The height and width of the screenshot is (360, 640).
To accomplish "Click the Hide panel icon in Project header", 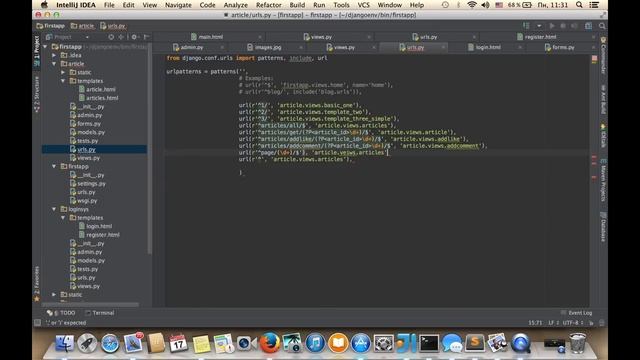I will click(x=146, y=37).
